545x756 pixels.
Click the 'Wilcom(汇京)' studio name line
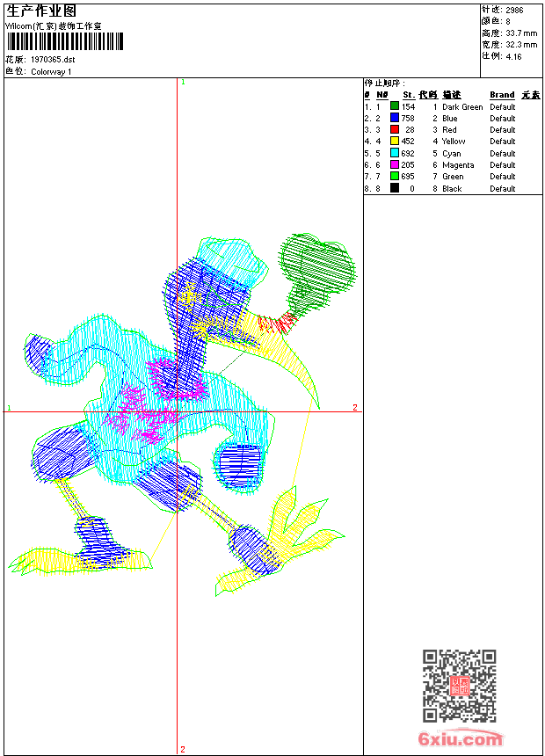pyautogui.click(x=53, y=26)
